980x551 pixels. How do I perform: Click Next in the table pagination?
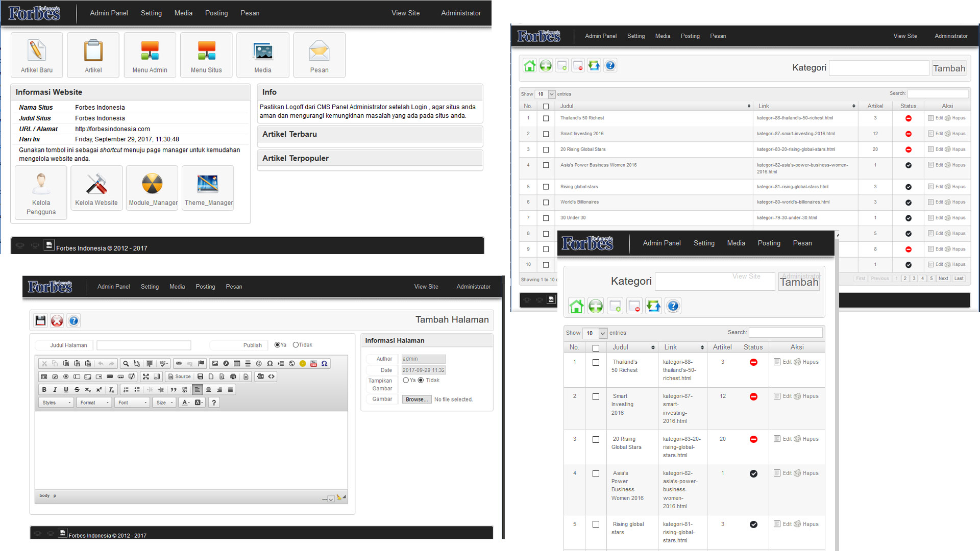click(943, 279)
